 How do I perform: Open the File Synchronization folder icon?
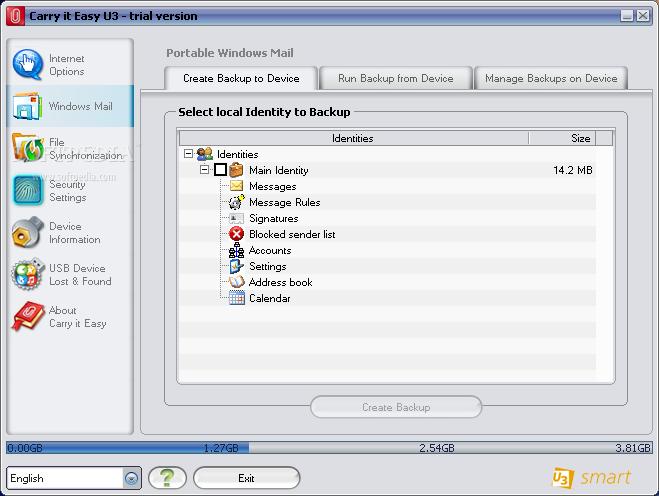point(27,148)
